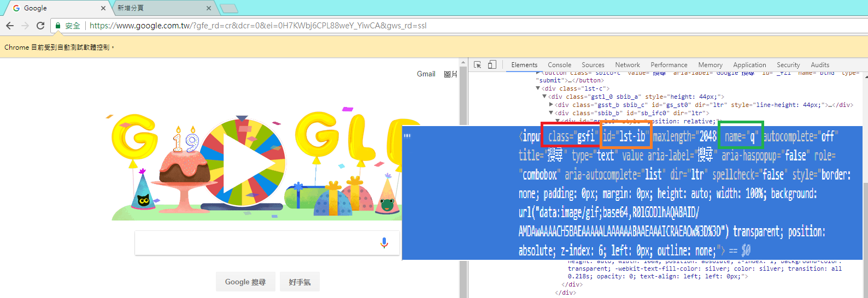Viewport: 868px width, 298px height.
Task: Click the maxlength="2048" attribute text
Action: tap(684, 136)
